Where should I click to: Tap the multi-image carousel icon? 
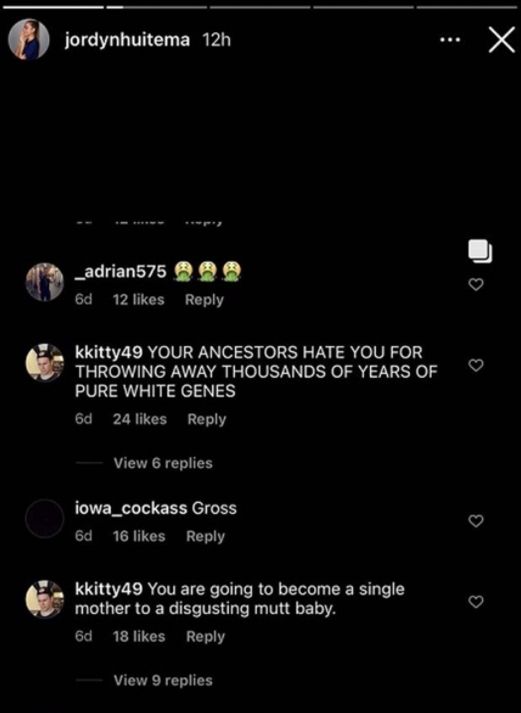480,251
